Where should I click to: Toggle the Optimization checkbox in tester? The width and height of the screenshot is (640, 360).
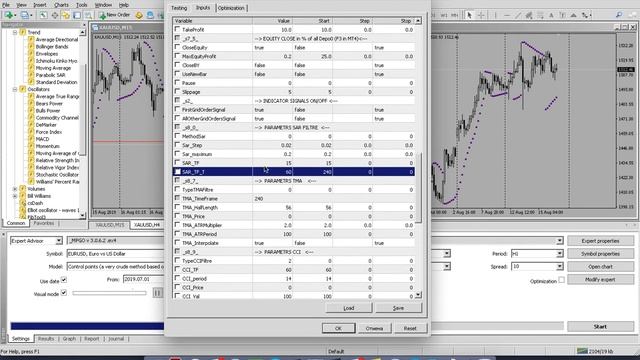point(562,280)
